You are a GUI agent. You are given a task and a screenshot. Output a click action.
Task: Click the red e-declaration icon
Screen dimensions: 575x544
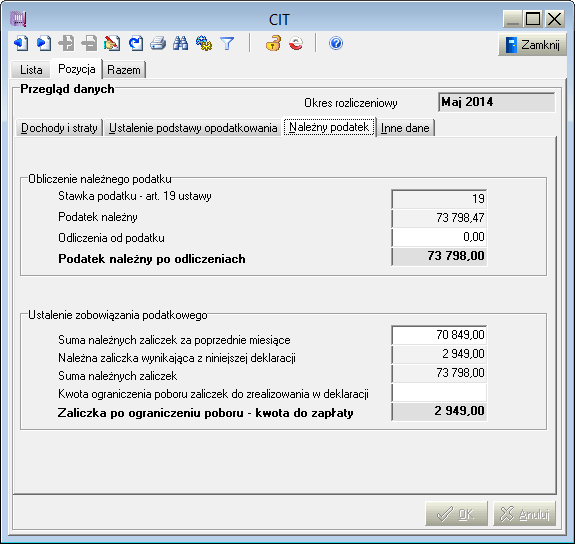296,43
